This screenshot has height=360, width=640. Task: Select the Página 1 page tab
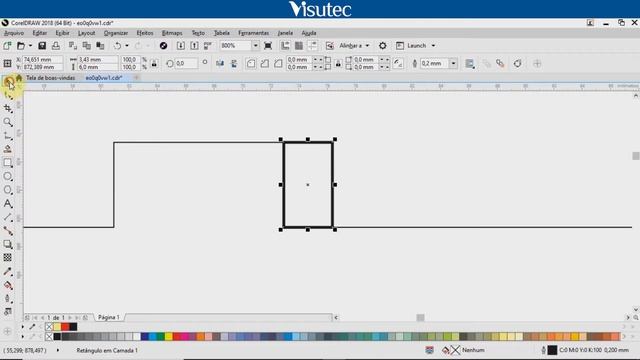point(109,317)
